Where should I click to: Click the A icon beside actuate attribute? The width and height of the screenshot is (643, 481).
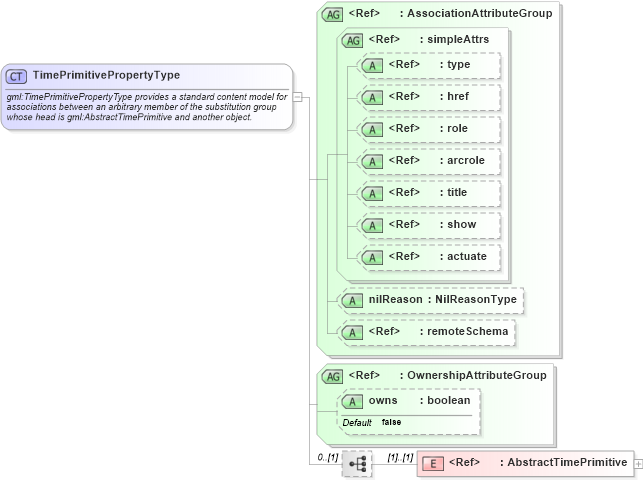372,258
